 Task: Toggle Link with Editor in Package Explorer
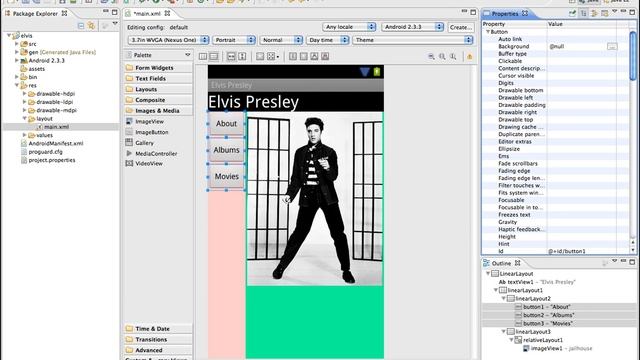pos(91,26)
